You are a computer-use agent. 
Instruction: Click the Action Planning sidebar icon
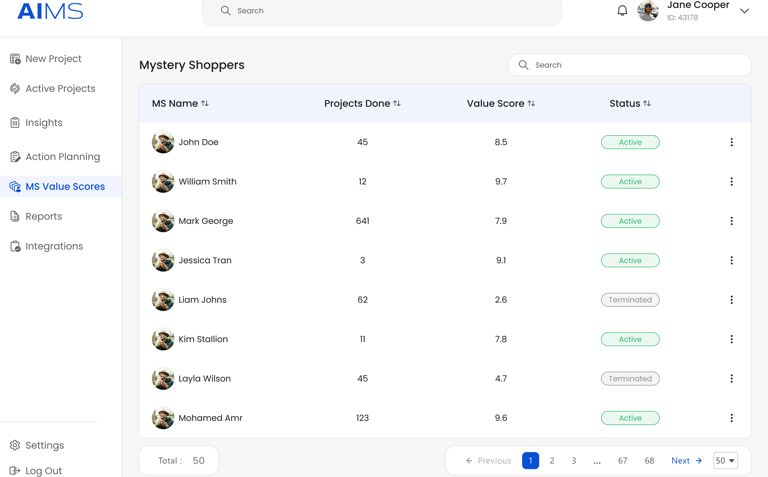point(15,157)
